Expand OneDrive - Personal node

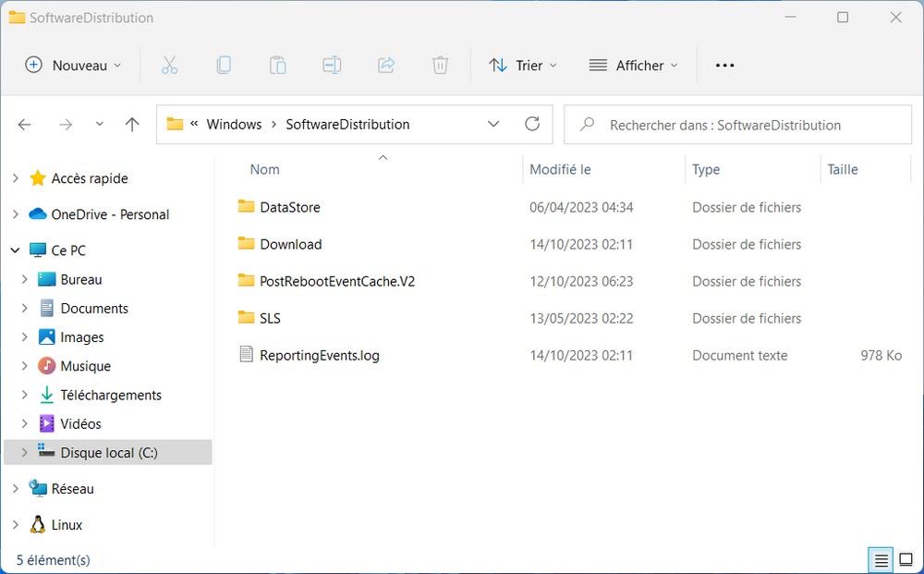click(x=16, y=214)
